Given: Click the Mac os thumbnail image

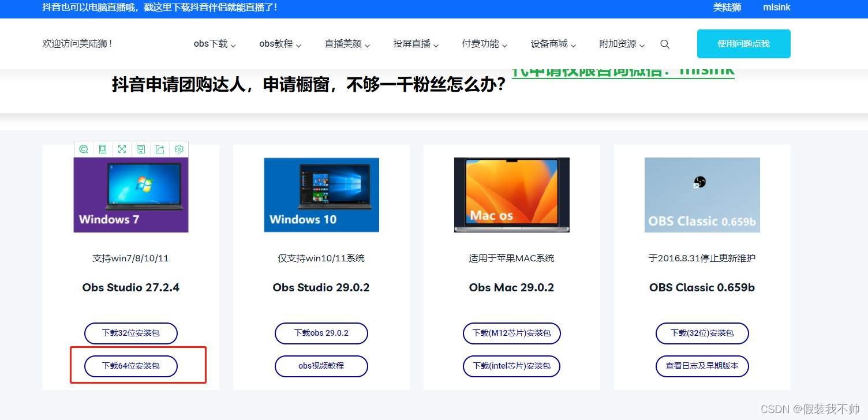Looking at the screenshot, I should pyautogui.click(x=512, y=195).
